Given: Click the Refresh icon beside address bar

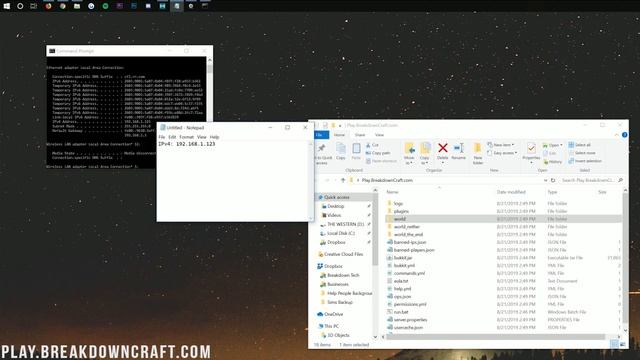Looking at the screenshot, I should 553,180.
